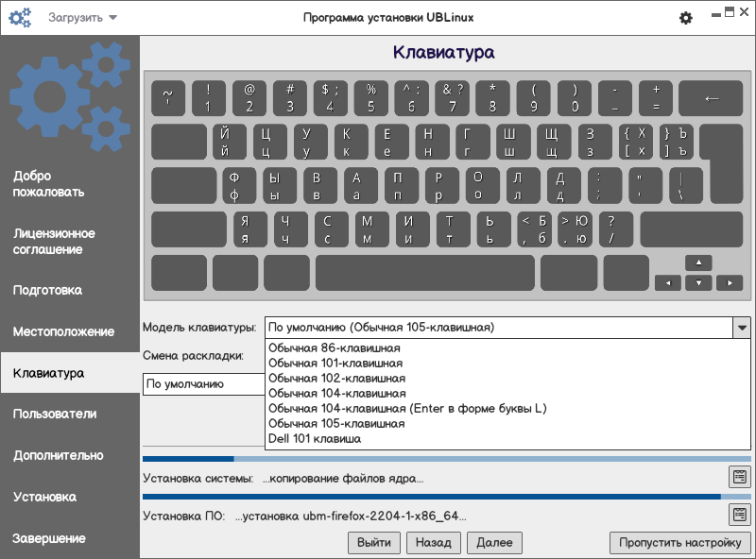This screenshot has width=756, height=559.
Task: Choose Обычная 102-клавишная keyboard model
Action: coord(507,379)
